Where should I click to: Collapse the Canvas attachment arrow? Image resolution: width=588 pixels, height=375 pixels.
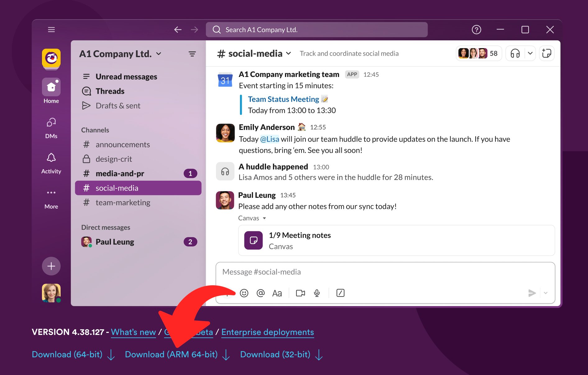click(x=264, y=218)
